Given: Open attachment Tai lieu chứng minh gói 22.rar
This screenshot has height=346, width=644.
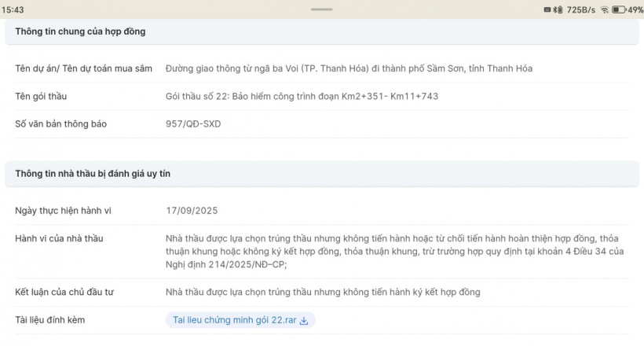Looking at the screenshot, I should click(x=235, y=321).
